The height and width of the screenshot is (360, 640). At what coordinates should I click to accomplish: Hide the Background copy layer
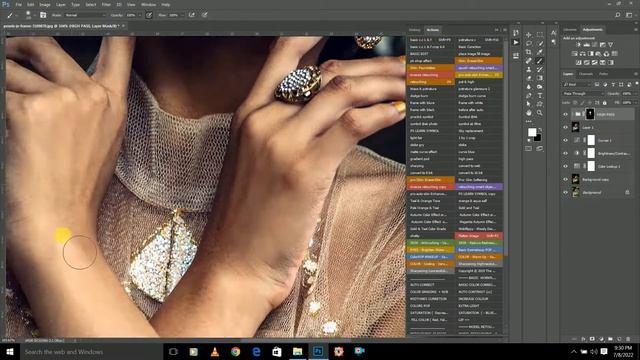click(566, 179)
